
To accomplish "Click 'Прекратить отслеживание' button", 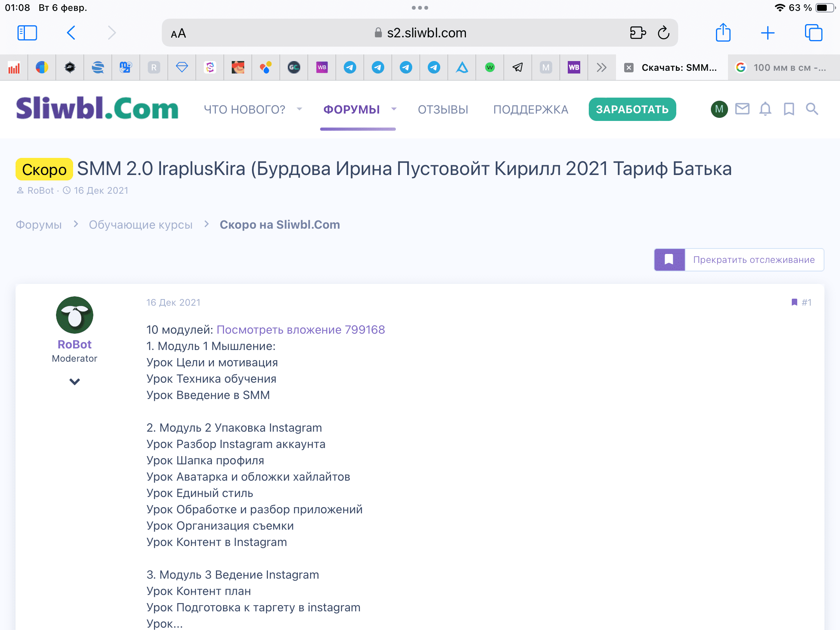I will [739, 260].
